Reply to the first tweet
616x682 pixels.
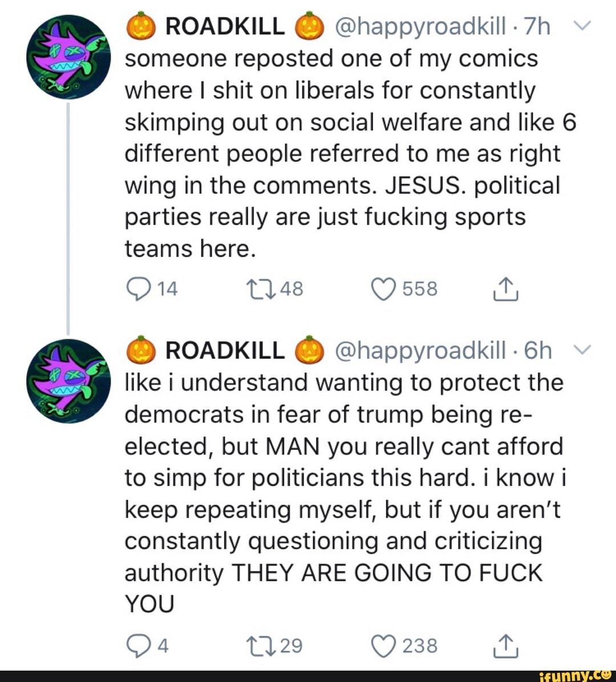click(x=137, y=289)
